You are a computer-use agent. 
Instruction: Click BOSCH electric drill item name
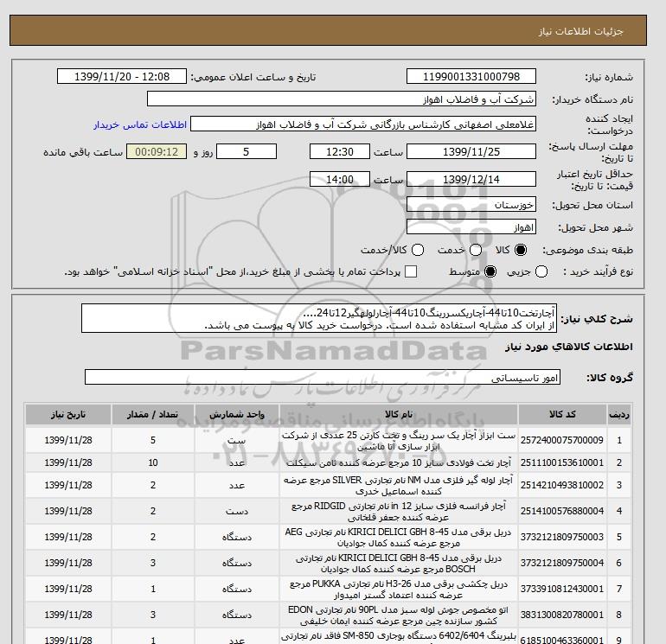[399, 563]
